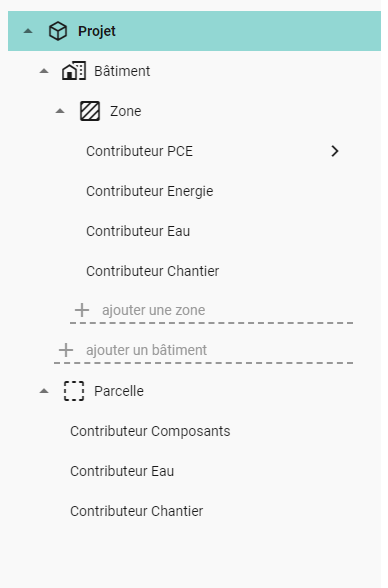Select Contributeur Eau under Parcelle
Viewport: 388px width, 588px height.
click(122, 471)
